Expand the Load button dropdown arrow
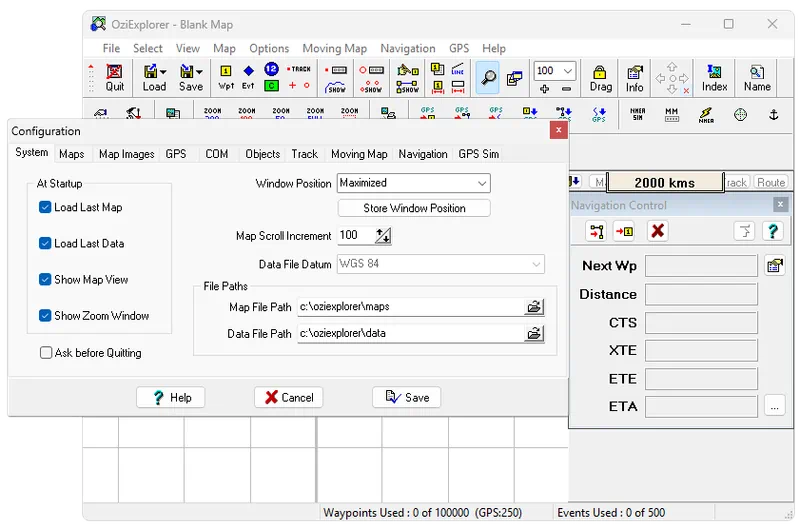Viewport: 800px width, 530px height. (x=163, y=72)
